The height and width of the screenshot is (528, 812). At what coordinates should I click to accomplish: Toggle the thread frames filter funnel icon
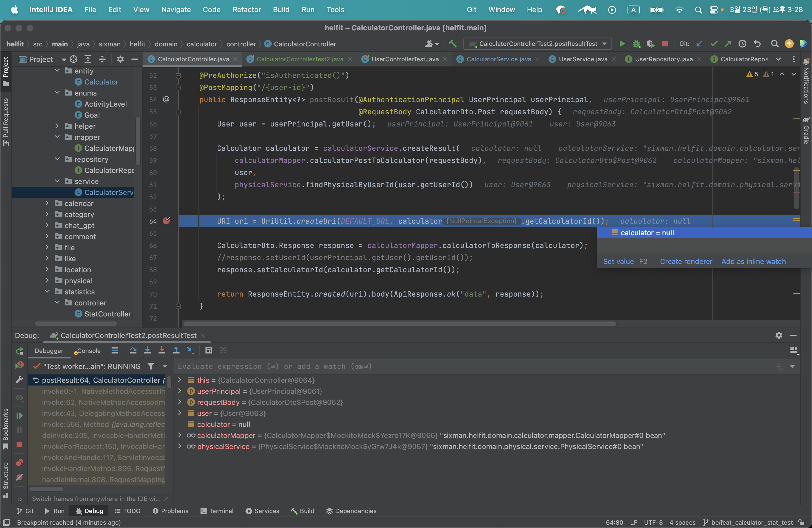pyautogui.click(x=151, y=366)
